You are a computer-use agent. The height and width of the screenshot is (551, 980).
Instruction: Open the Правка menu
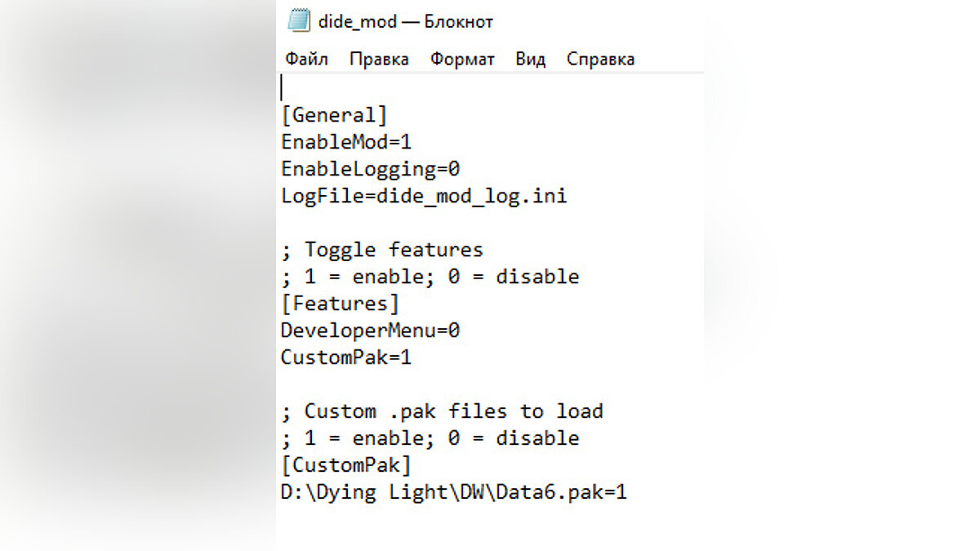pyautogui.click(x=379, y=59)
